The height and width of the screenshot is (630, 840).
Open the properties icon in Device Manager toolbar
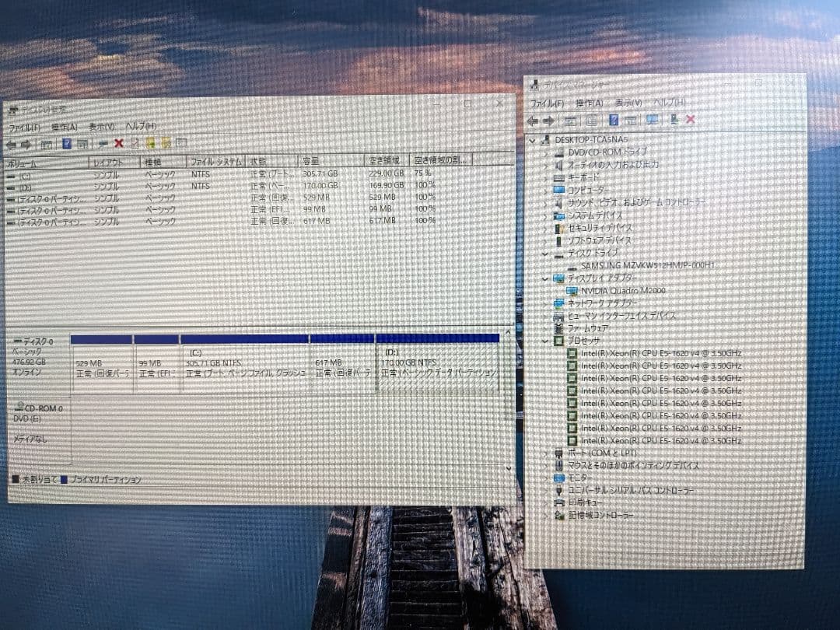click(x=593, y=120)
